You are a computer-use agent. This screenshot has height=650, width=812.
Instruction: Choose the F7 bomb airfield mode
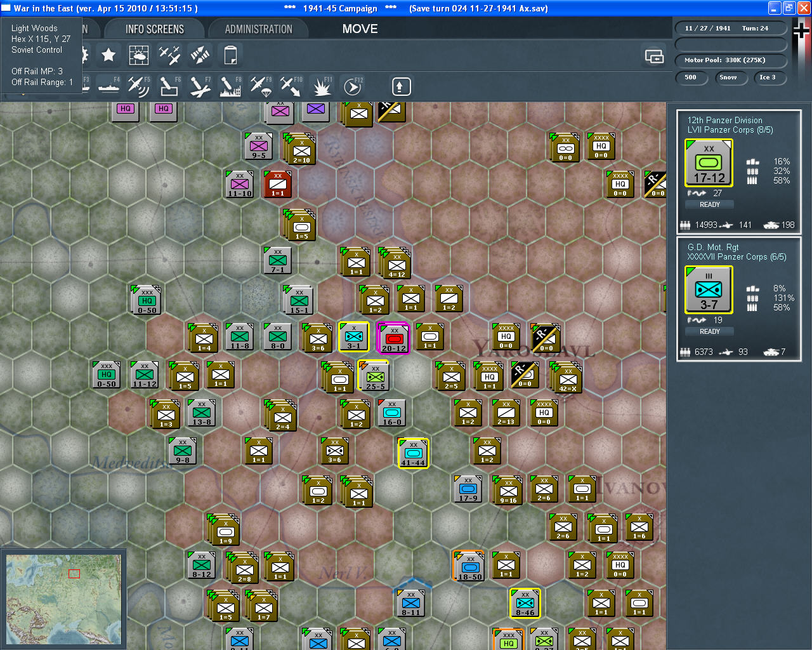click(200, 86)
